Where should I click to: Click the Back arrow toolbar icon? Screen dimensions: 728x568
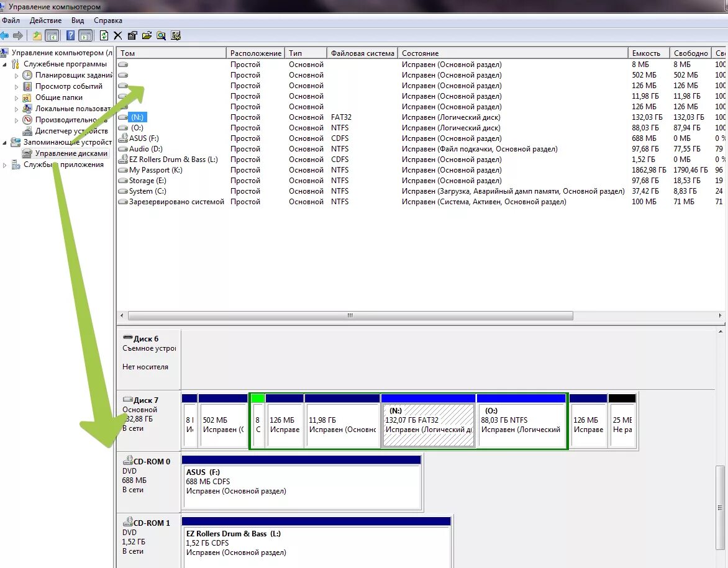tap(4, 35)
